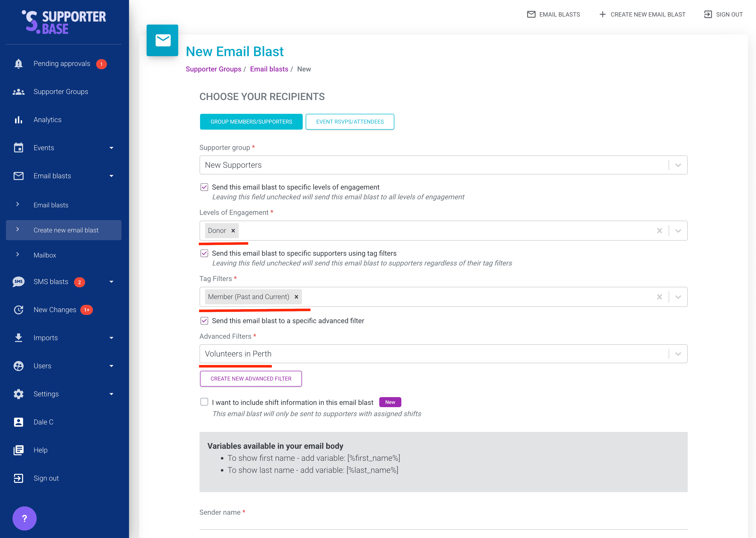
Task: Uncheck the tag filters checkbox
Action: (204, 253)
